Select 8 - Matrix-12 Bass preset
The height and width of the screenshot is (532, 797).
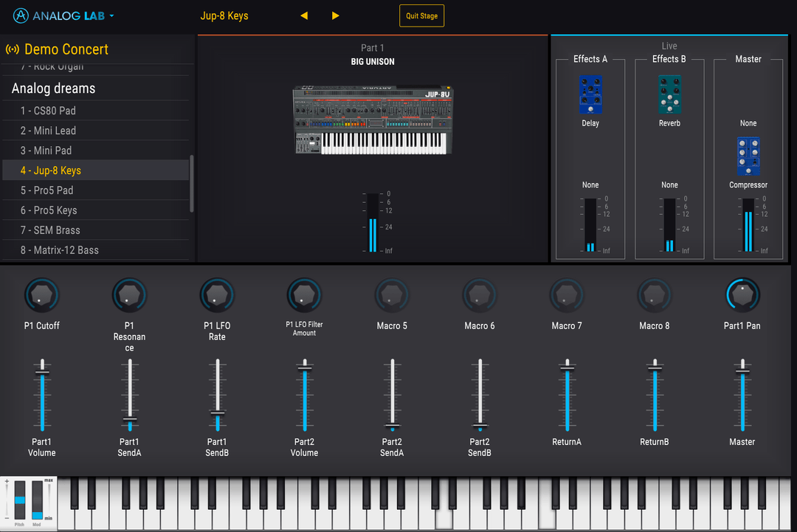(x=95, y=249)
